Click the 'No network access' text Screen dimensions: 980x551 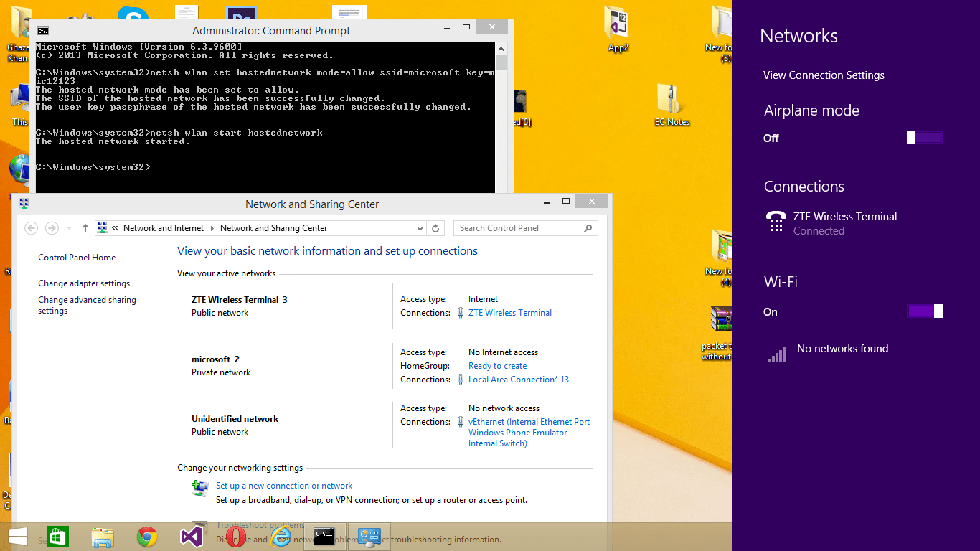pos(504,408)
